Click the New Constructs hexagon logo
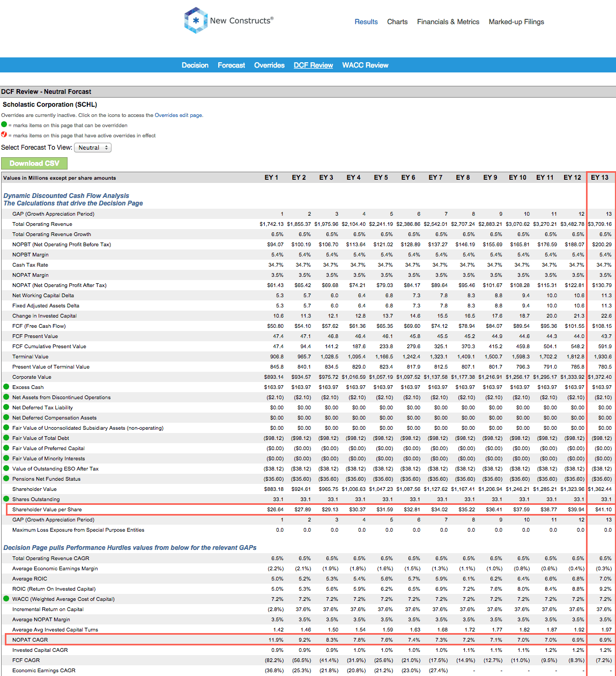This screenshot has width=616, height=676. click(196, 20)
